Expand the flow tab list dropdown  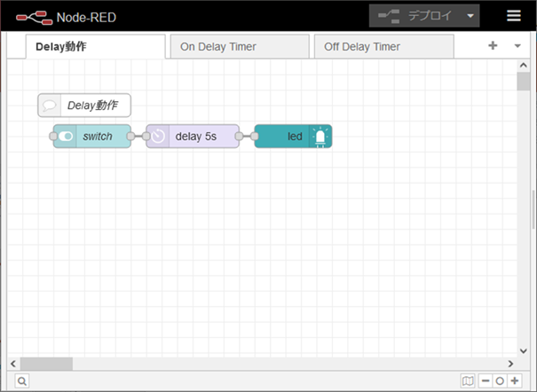[517, 46]
